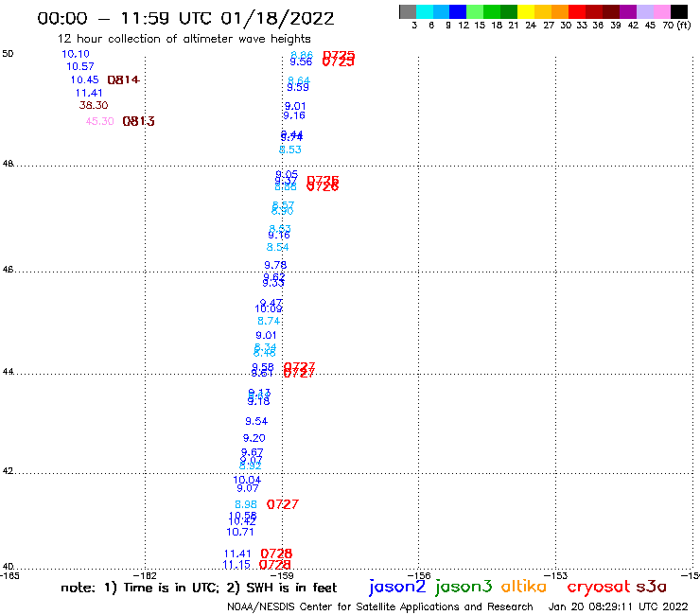Click the 9.59 wave height reading

298,88
